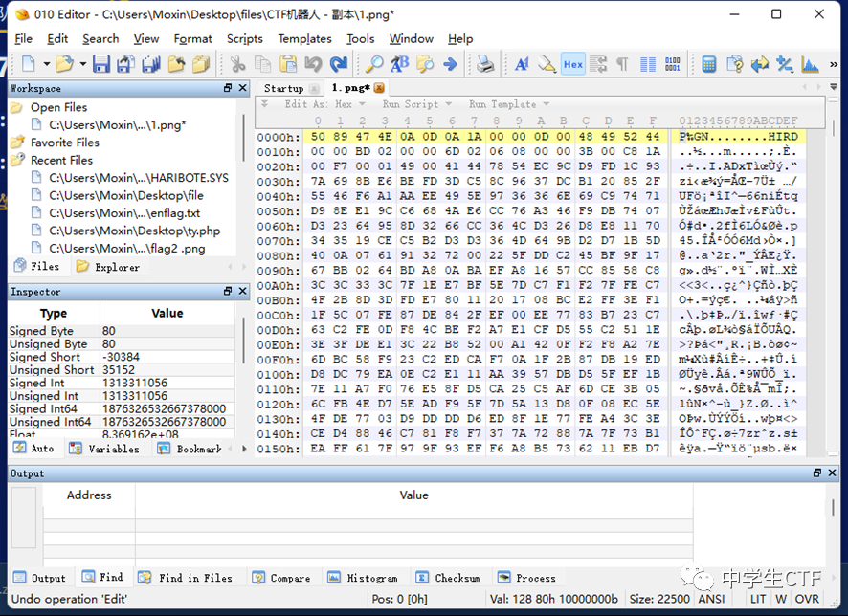This screenshot has width=848, height=616.
Task: Open the Process output tab
Action: pyautogui.click(x=526, y=578)
